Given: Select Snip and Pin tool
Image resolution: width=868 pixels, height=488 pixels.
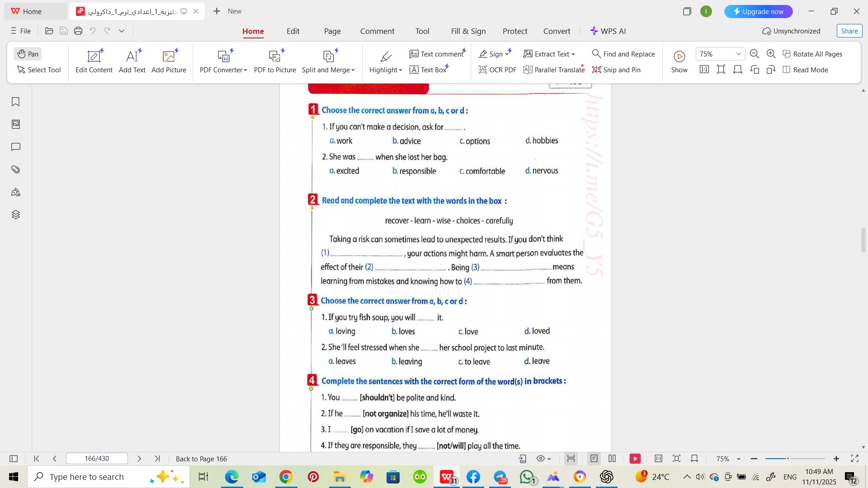Looking at the screenshot, I should pyautogui.click(x=616, y=70).
